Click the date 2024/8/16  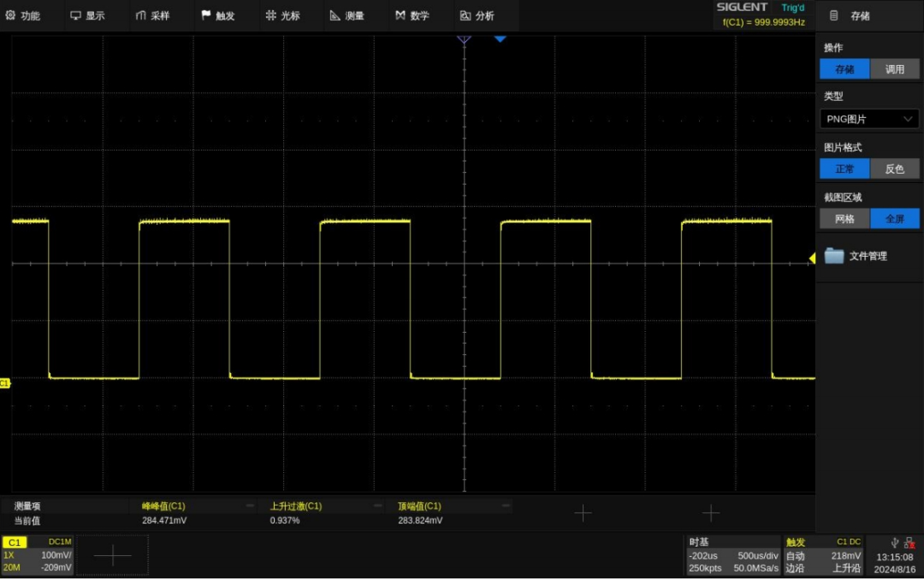point(895,570)
